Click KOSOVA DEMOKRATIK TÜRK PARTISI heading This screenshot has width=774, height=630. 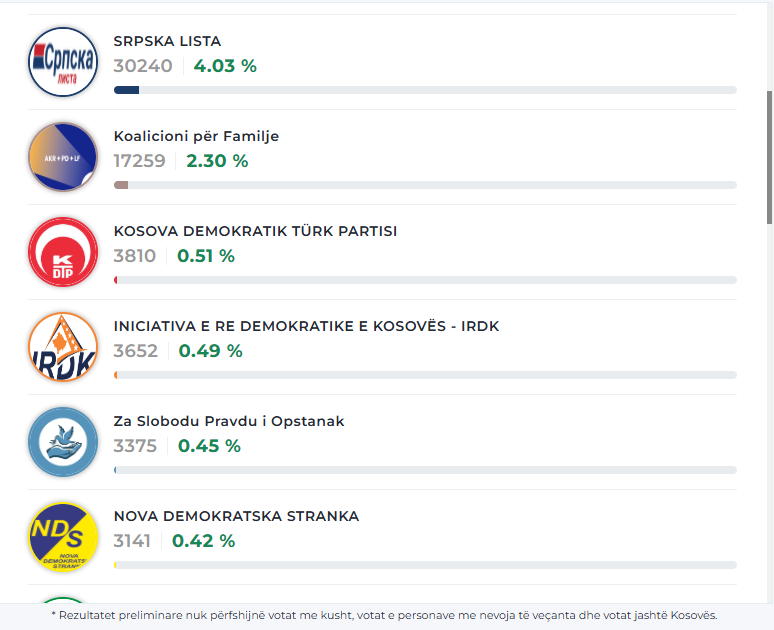255,231
